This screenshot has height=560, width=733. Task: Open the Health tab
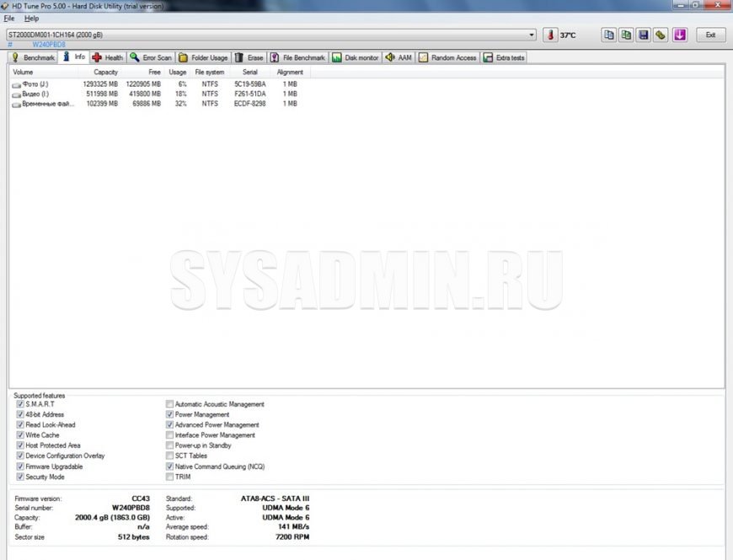pos(107,57)
